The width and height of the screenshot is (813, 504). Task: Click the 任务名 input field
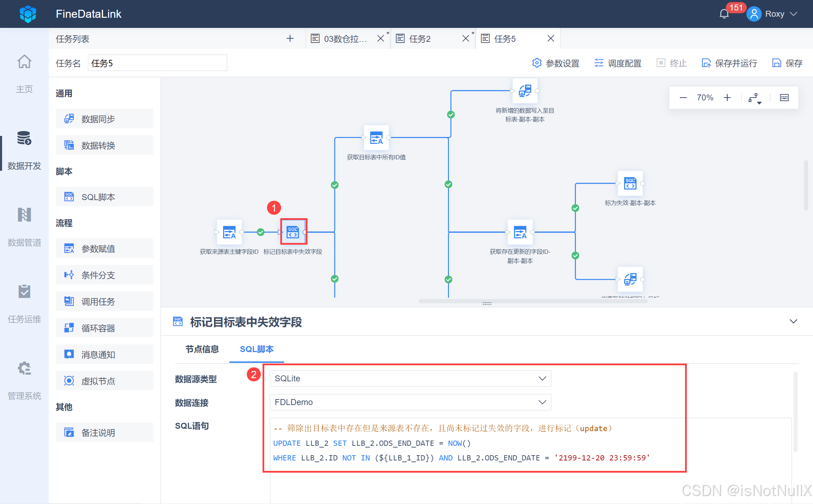(x=157, y=63)
